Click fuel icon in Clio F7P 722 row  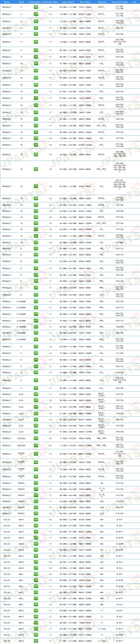tap(36, 414)
